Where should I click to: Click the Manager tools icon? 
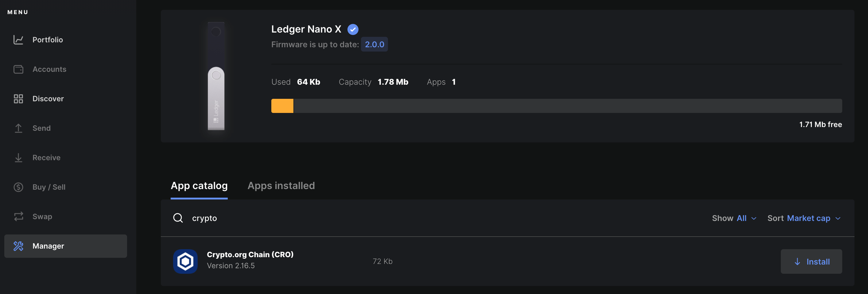pyautogui.click(x=18, y=246)
